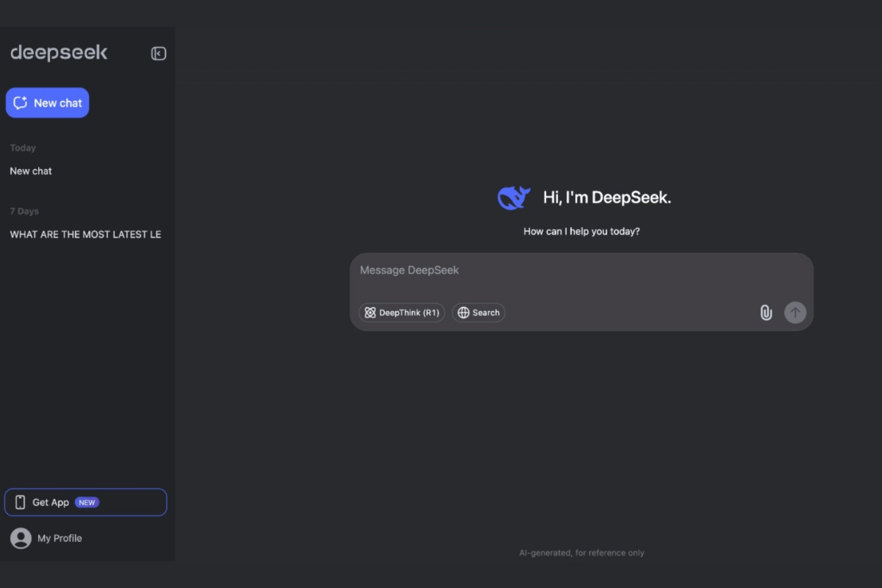Click the globe icon in the Search chip
This screenshot has width=882, height=588.
point(463,312)
